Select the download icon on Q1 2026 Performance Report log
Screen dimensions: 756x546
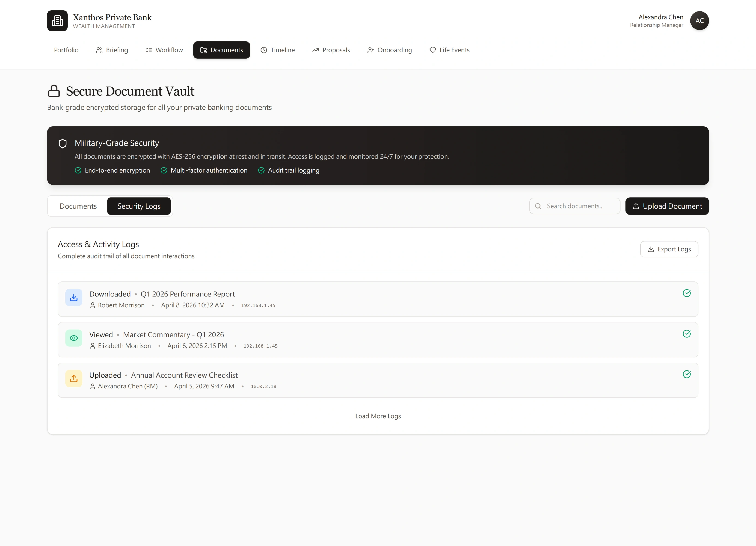click(73, 297)
